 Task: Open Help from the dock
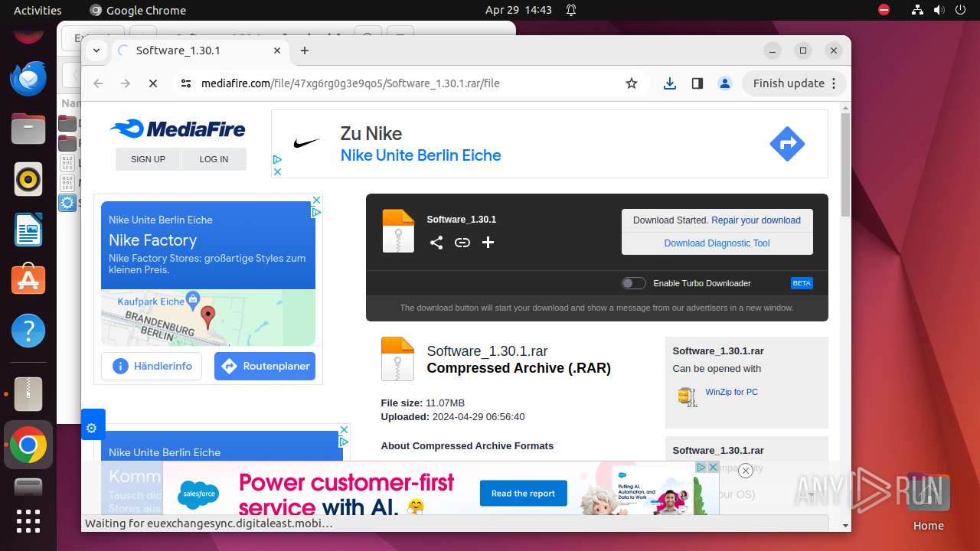click(x=28, y=331)
